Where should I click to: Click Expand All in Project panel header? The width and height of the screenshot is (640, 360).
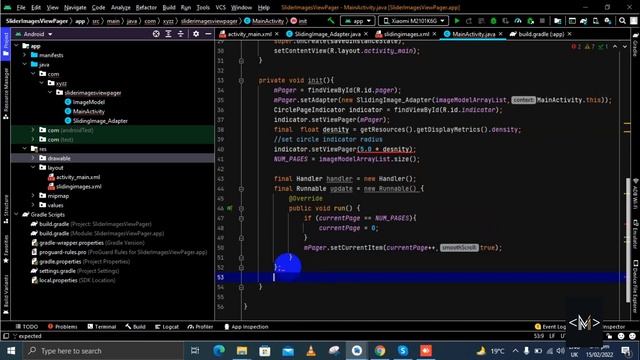168,34
